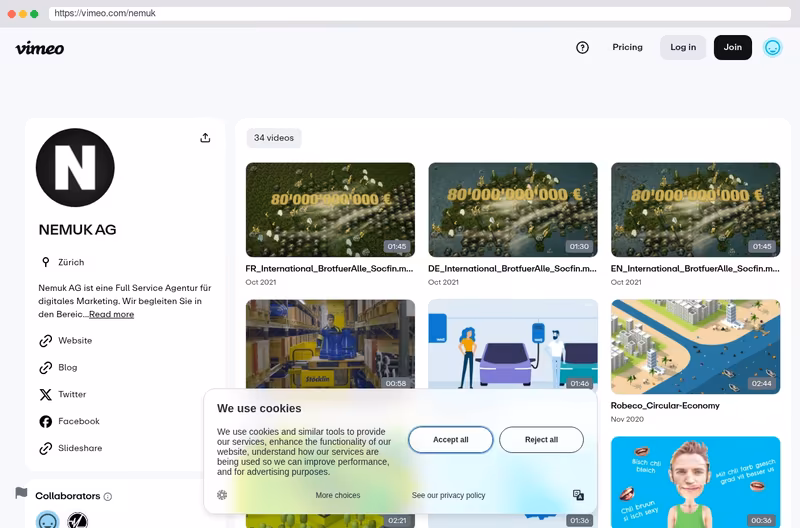Viewport: 800px width, 528px height.
Task: Click the cookie banner translate icon
Action: [578, 495]
